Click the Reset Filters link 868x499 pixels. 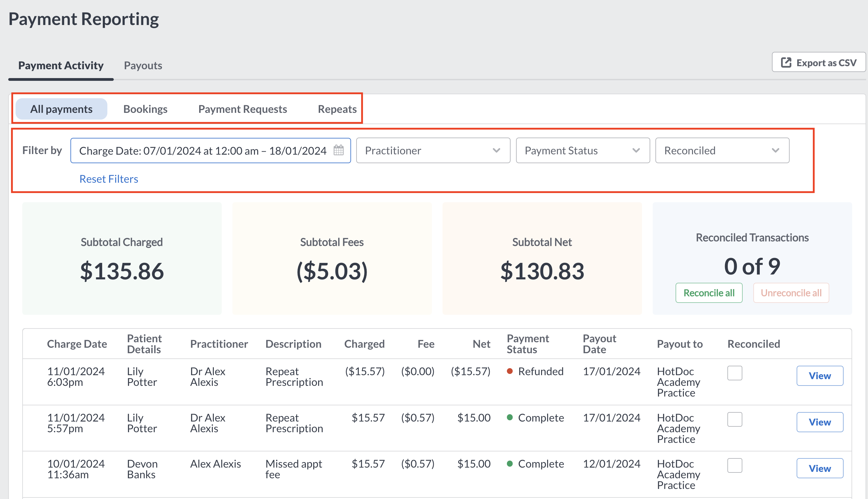(109, 179)
